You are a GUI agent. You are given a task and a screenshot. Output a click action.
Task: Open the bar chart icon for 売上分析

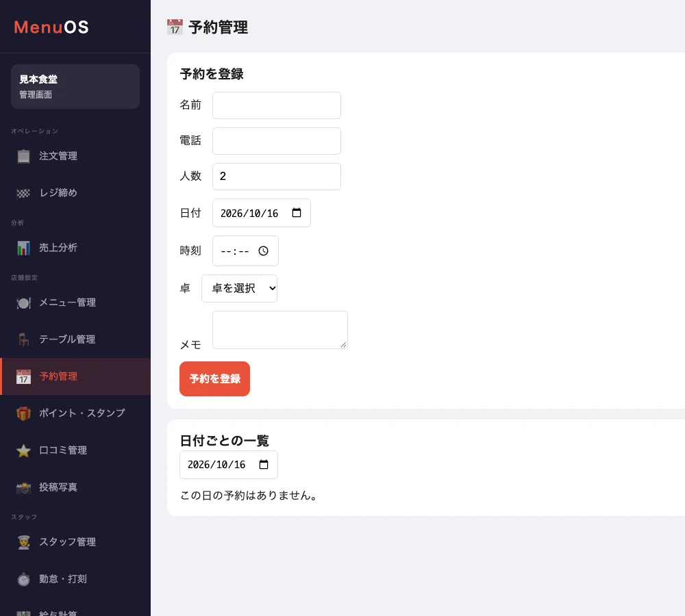[x=23, y=248]
